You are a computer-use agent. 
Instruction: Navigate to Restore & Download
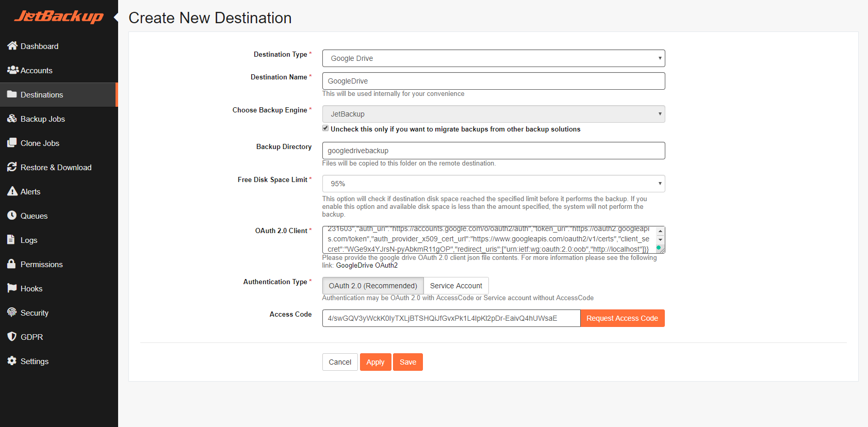click(x=59, y=167)
